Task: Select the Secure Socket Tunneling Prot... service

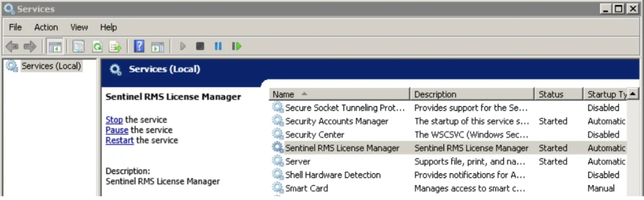Action: pyautogui.click(x=345, y=108)
